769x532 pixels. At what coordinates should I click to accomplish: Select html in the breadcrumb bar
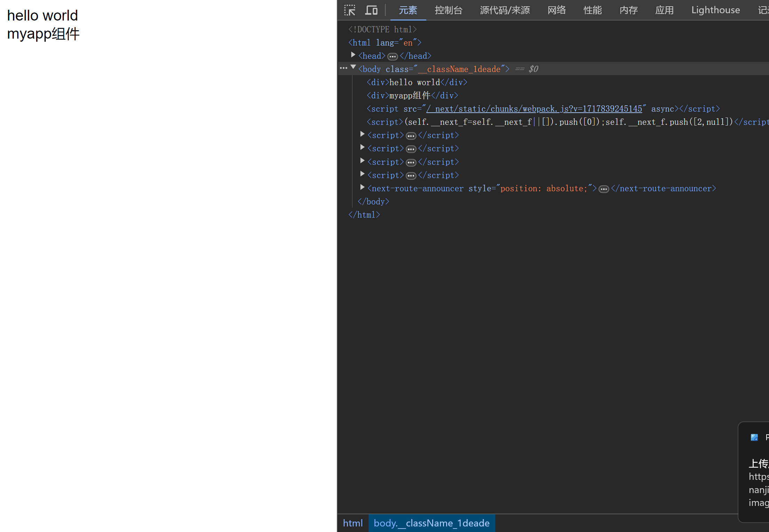[352, 523]
